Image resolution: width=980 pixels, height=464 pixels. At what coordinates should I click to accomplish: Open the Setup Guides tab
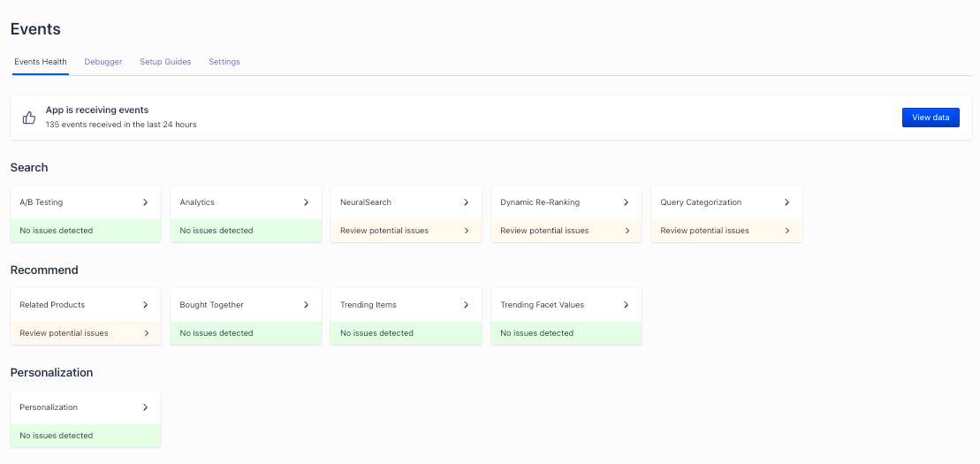click(165, 62)
